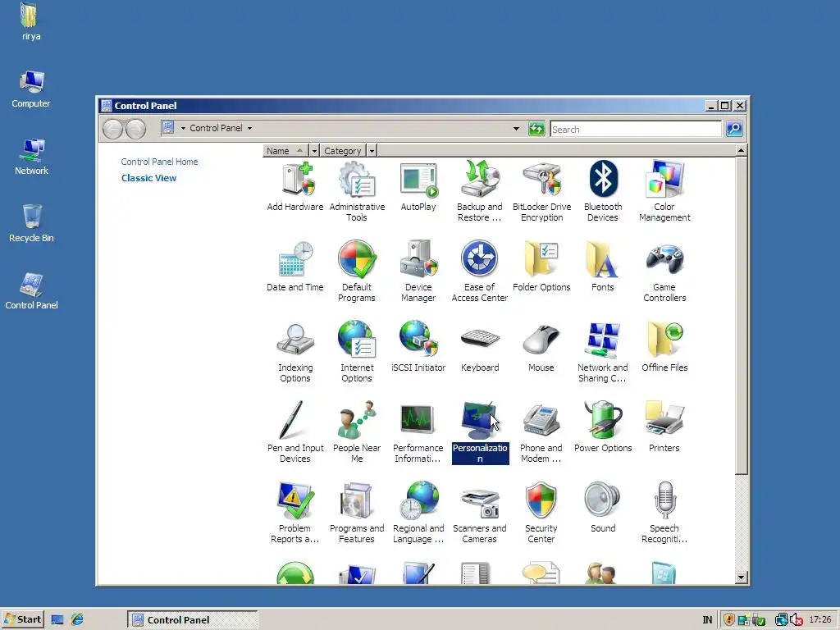Open the Fonts folder icon
Image resolution: width=840 pixels, height=630 pixels.
tap(603, 267)
